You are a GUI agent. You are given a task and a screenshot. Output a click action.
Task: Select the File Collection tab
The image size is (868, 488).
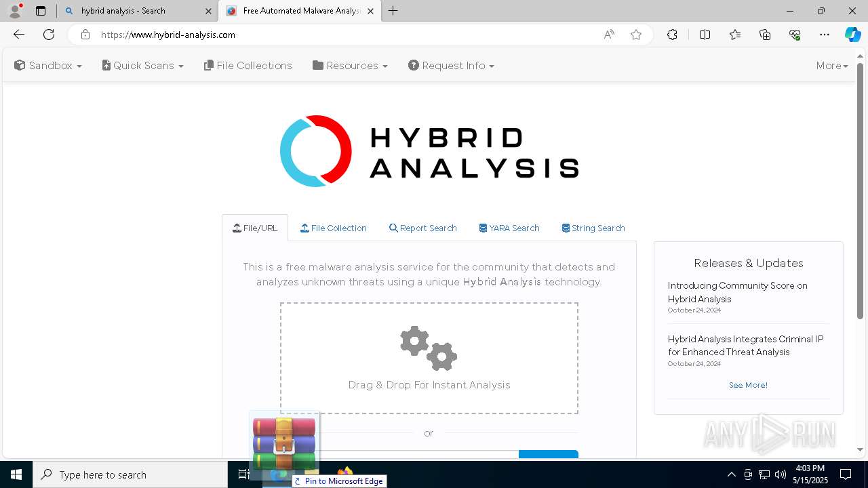pos(334,228)
